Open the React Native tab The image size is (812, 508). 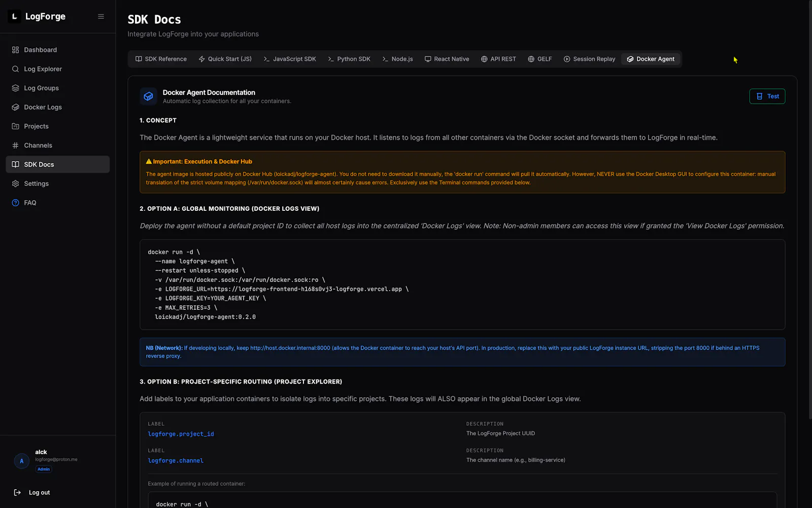447,59
